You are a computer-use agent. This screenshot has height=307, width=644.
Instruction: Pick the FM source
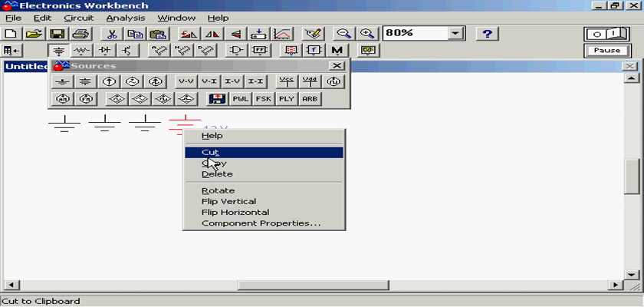[x=85, y=99]
